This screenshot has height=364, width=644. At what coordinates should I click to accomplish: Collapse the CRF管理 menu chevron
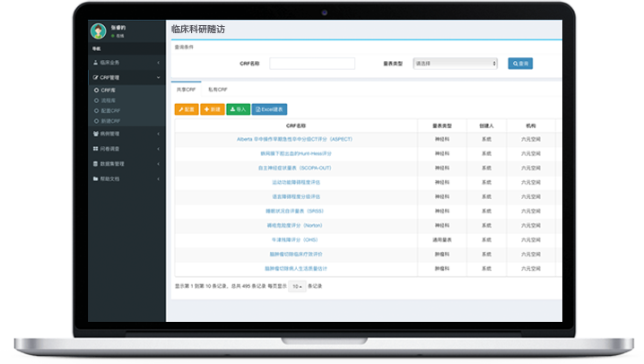(159, 78)
